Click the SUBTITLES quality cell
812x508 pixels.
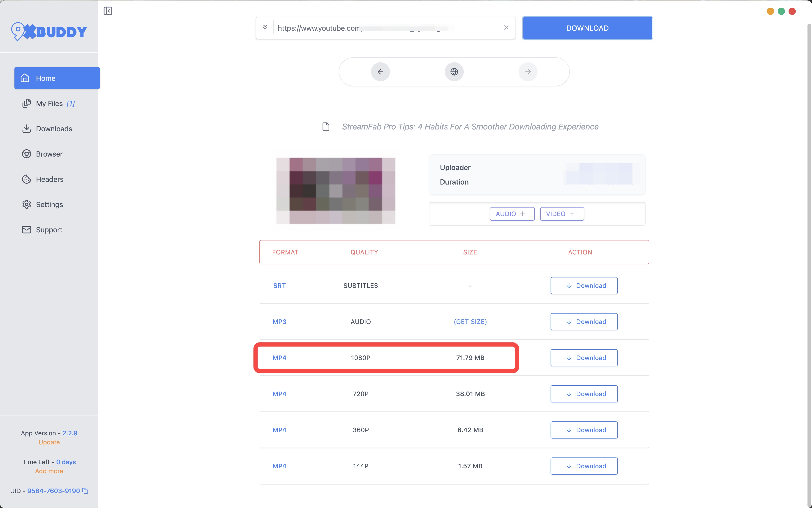coord(360,286)
